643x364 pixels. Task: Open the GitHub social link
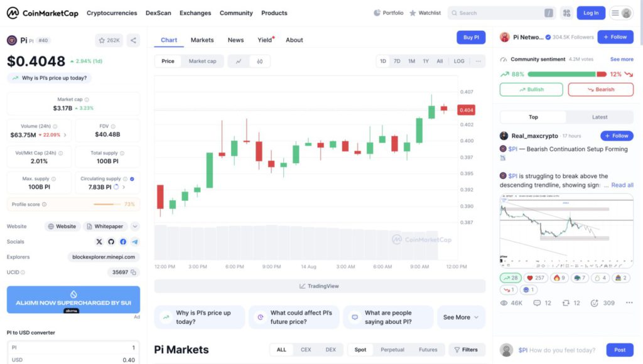111,242
